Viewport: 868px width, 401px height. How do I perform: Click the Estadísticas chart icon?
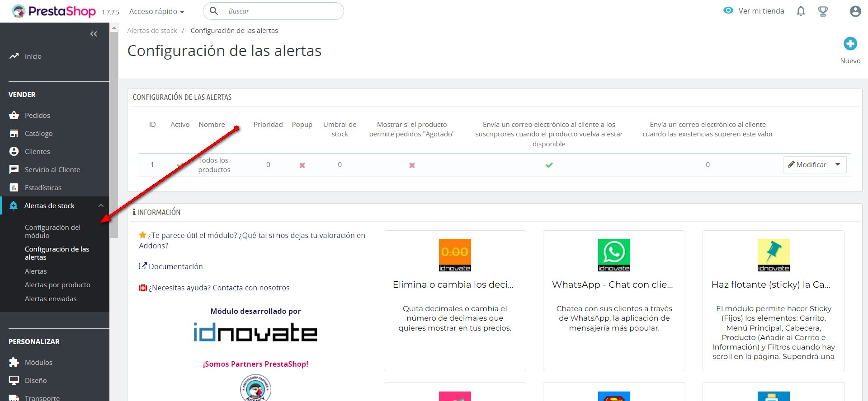14,187
